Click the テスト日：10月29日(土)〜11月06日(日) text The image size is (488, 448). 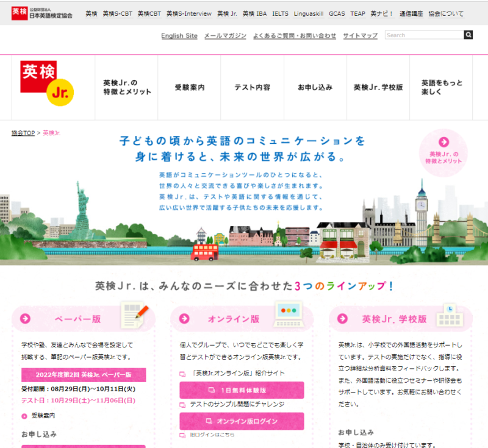click(x=79, y=400)
